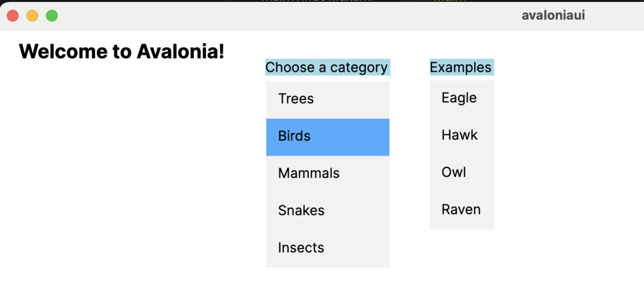The image size is (644, 299).
Task: Minimize the window using the yellow button
Action: [32, 15]
